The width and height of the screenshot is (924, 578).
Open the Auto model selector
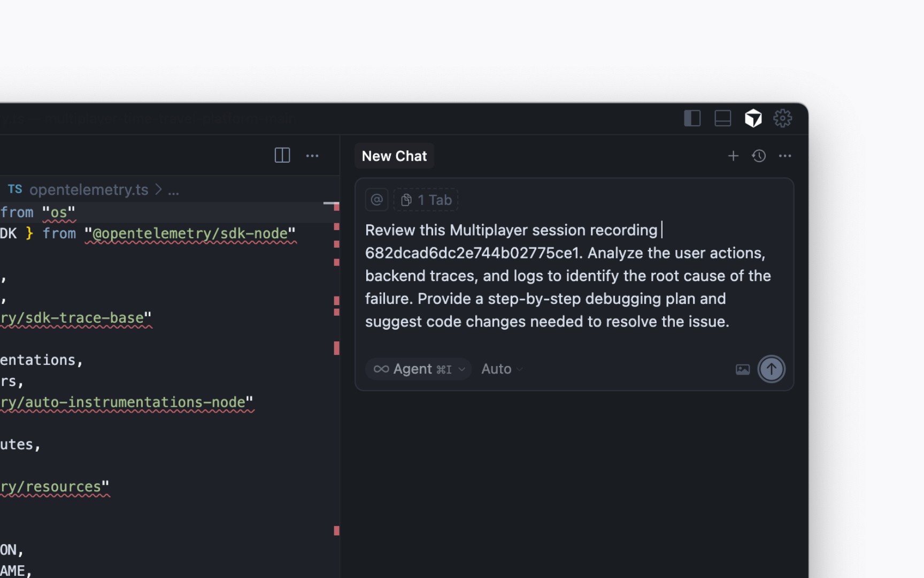[497, 369]
